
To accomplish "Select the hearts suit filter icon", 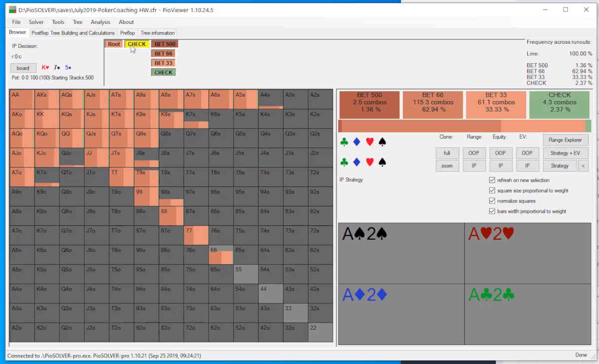I will [369, 142].
